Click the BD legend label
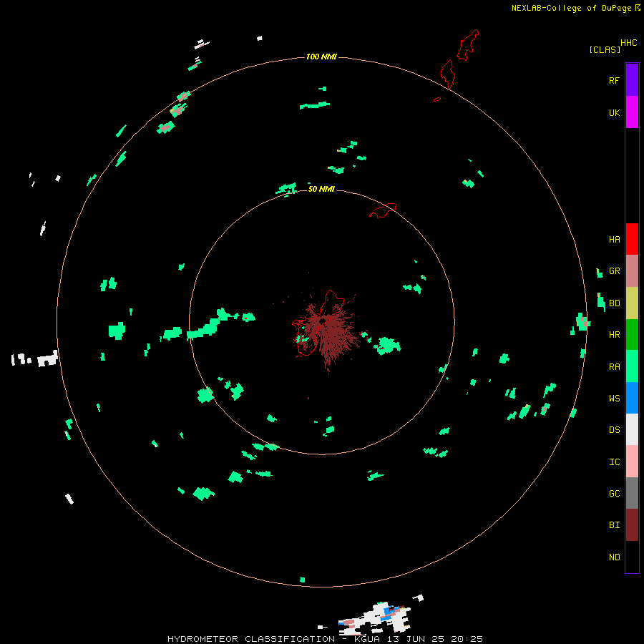Screen dimensions: 644x644 pyautogui.click(x=614, y=303)
